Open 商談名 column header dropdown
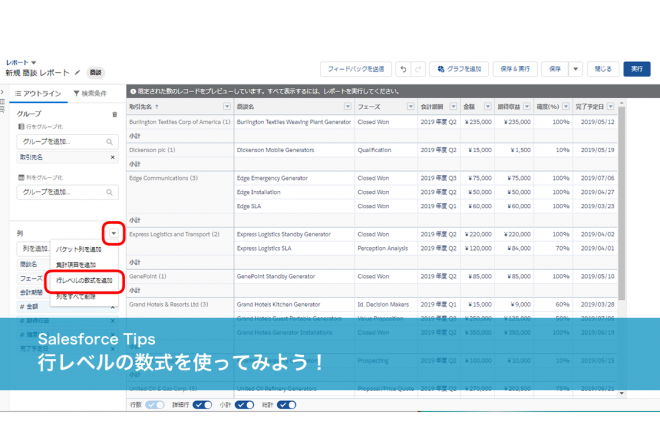The width and height of the screenshot is (660, 438). coord(348,106)
